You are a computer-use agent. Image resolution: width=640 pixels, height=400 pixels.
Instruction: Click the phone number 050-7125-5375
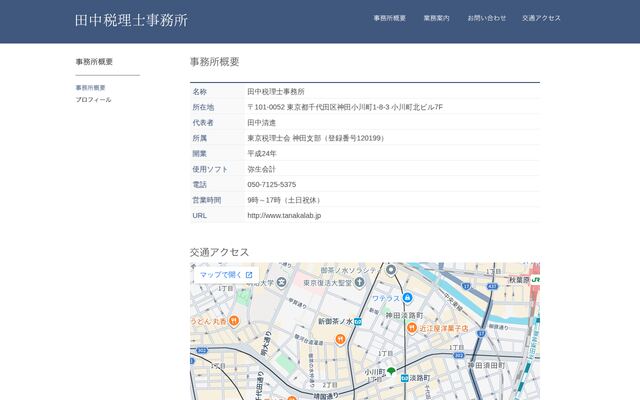pyautogui.click(x=271, y=184)
